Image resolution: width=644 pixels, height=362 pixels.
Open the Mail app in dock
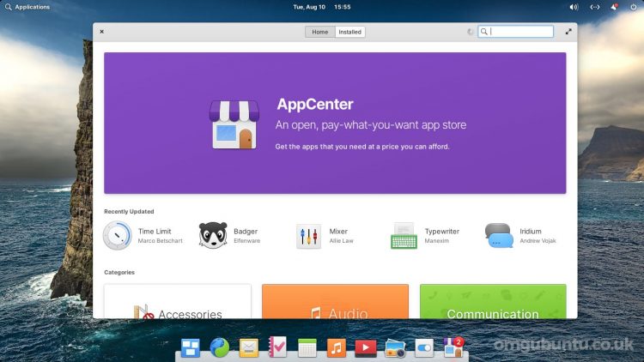click(249, 348)
